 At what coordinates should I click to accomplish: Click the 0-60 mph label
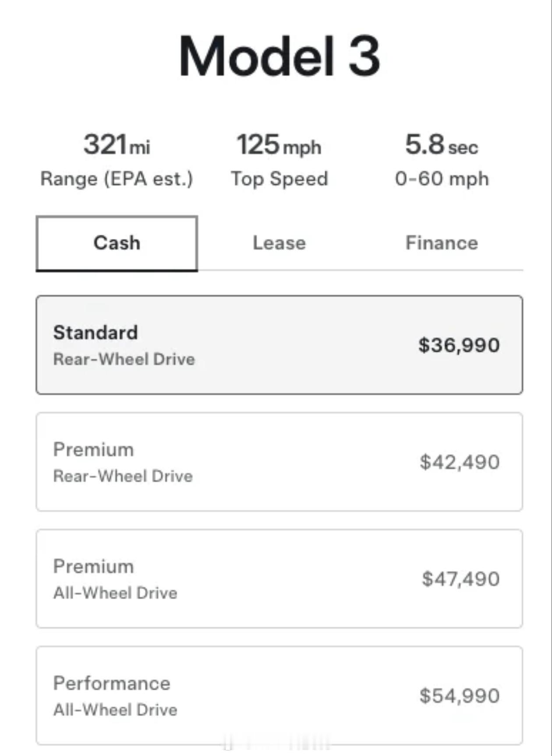pyautogui.click(x=442, y=179)
